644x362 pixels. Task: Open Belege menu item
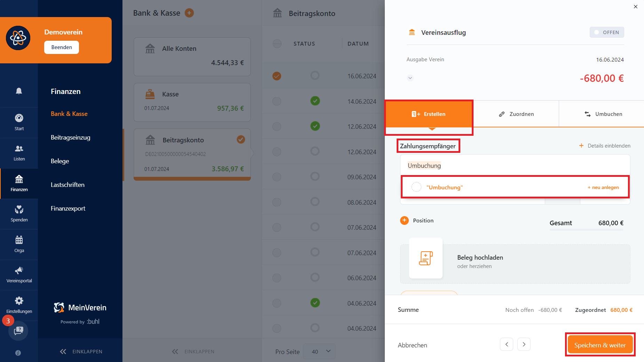coord(60,161)
